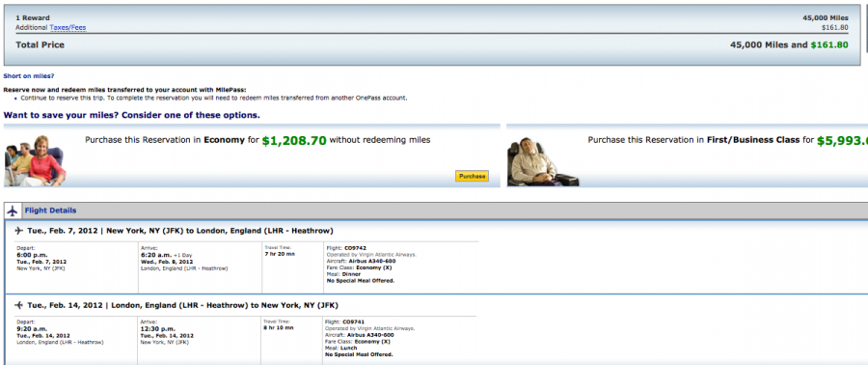Screen dimensions: 868x365
Task: Click the outbound flight plane icon for Feb. 7
Action: point(19,231)
